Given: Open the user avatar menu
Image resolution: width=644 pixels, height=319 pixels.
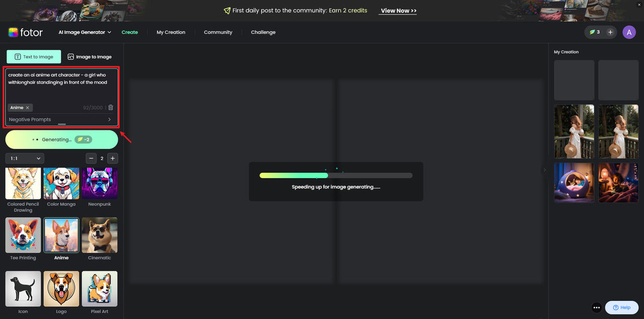Looking at the screenshot, I should point(629,32).
